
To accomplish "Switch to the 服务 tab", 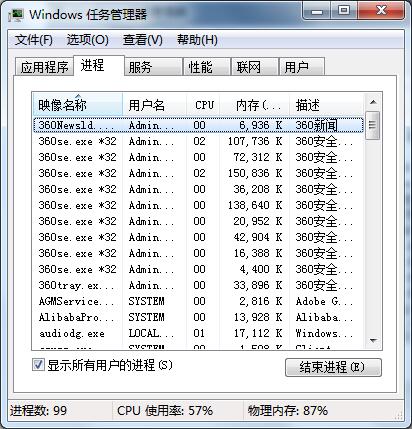I will pos(153,67).
